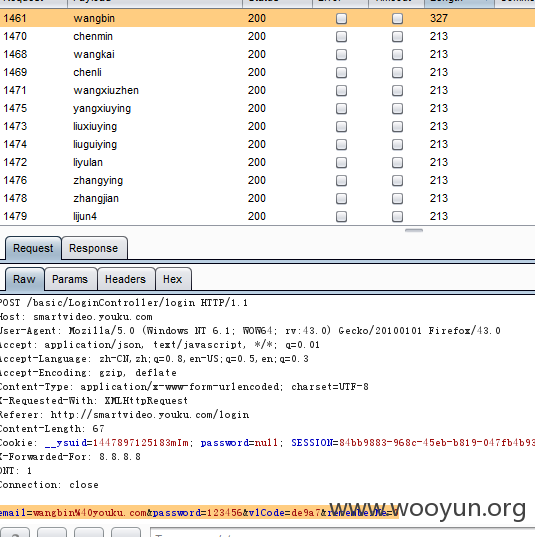Select the liuguiying result row 1474

tap(268, 144)
